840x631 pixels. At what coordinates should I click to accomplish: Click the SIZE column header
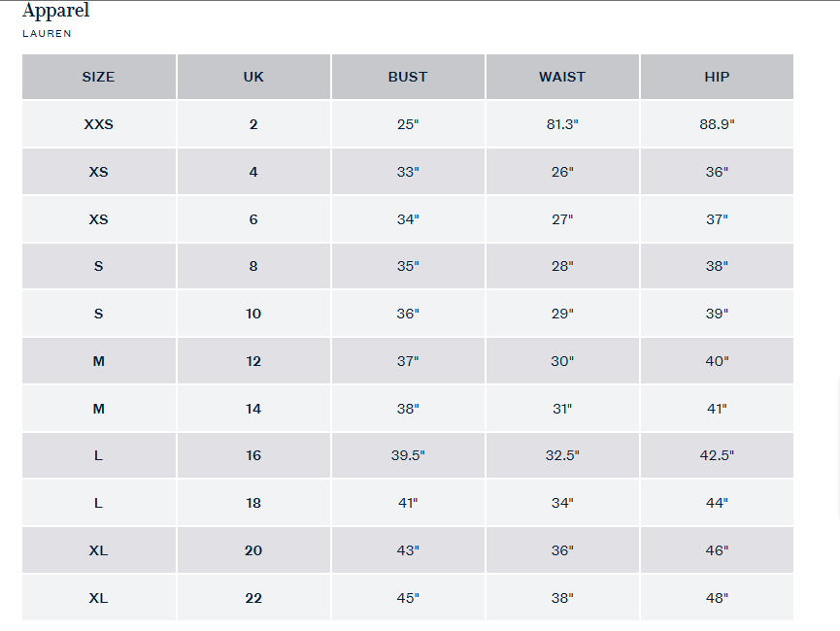click(98, 77)
